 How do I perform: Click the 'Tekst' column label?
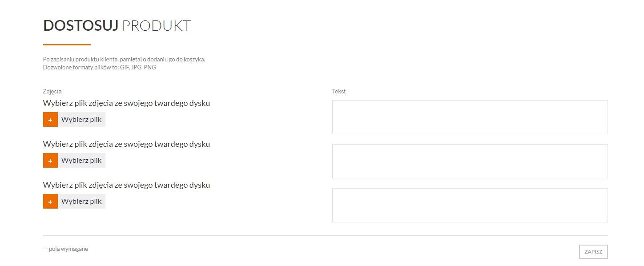(x=339, y=91)
